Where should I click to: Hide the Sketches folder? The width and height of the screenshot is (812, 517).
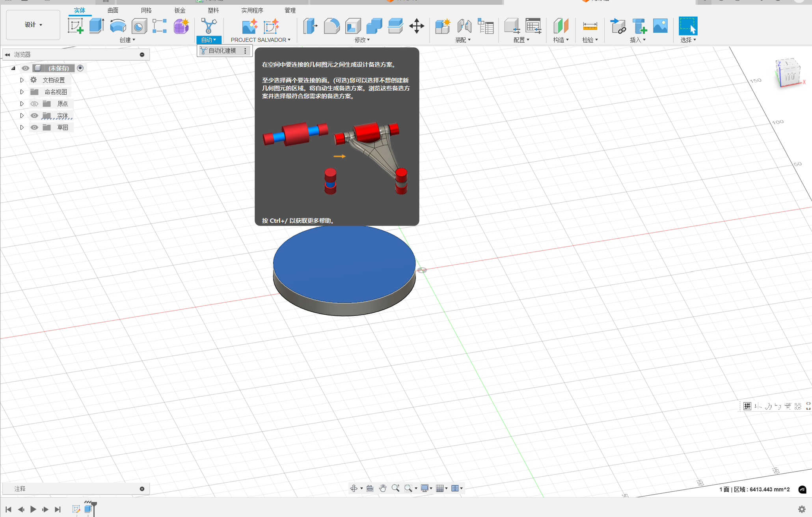pos(34,127)
